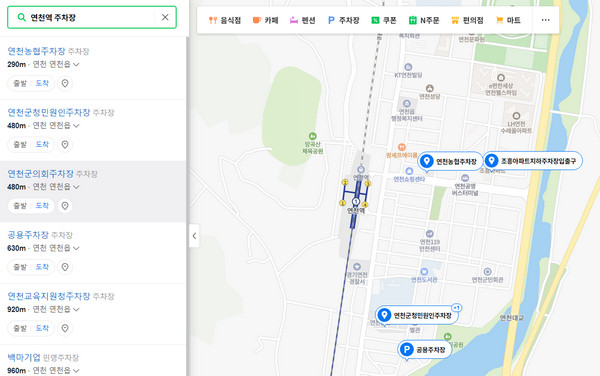Click the 연천군청민원인주차장 map marker
The width and height of the screenshot is (600, 376).
click(417, 316)
